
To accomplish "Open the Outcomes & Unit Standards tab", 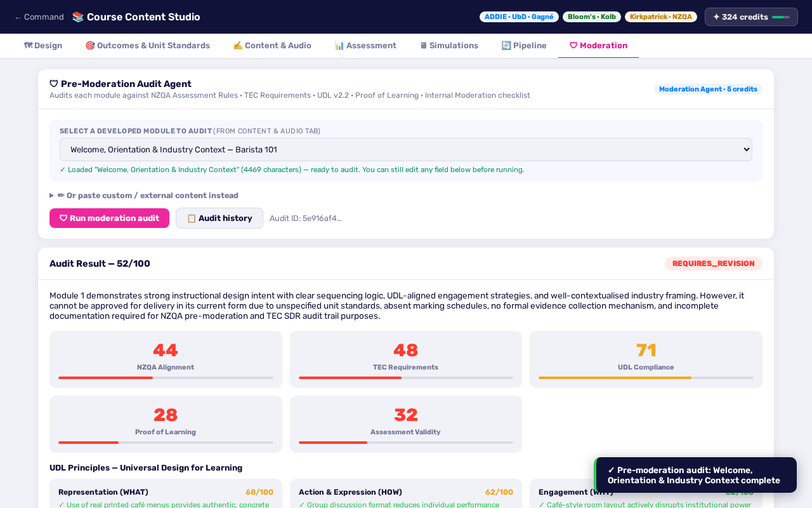I will coord(147,46).
